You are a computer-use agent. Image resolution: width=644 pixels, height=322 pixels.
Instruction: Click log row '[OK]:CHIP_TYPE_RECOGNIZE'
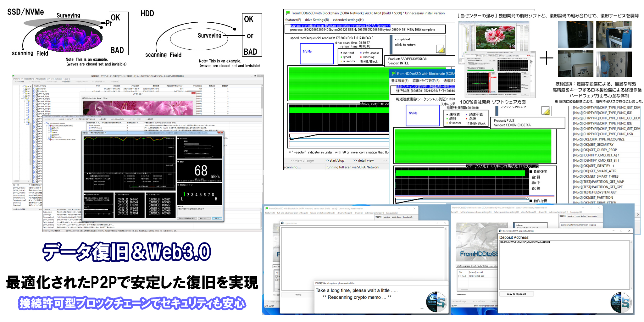click(599, 139)
